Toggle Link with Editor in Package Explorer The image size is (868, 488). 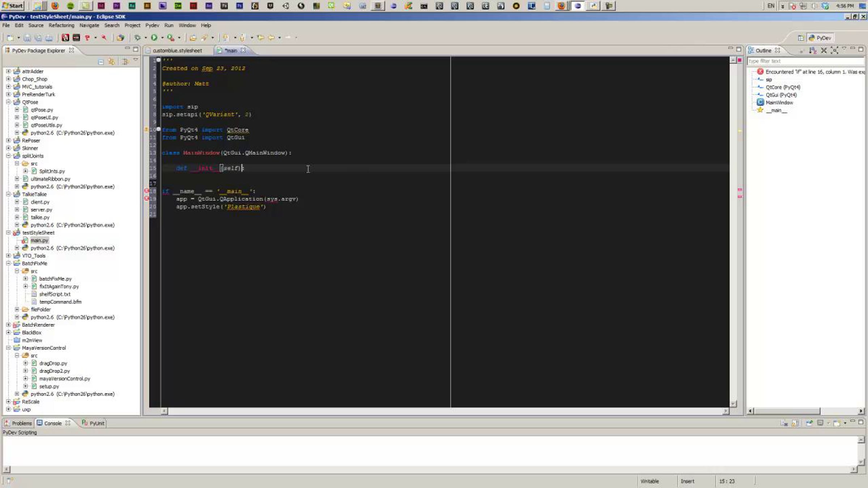[x=111, y=62]
